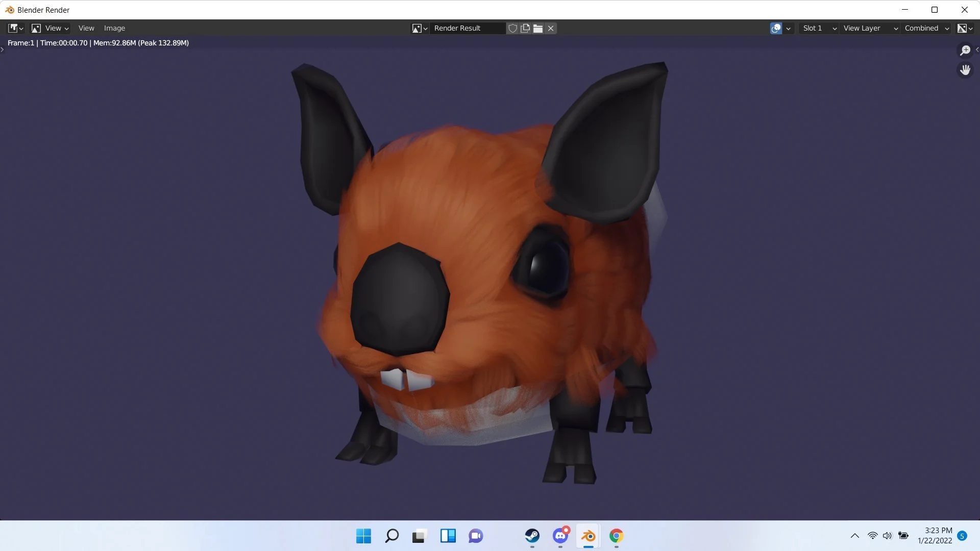Click the new image icon
This screenshot has height=551, width=980.
(x=525, y=28)
